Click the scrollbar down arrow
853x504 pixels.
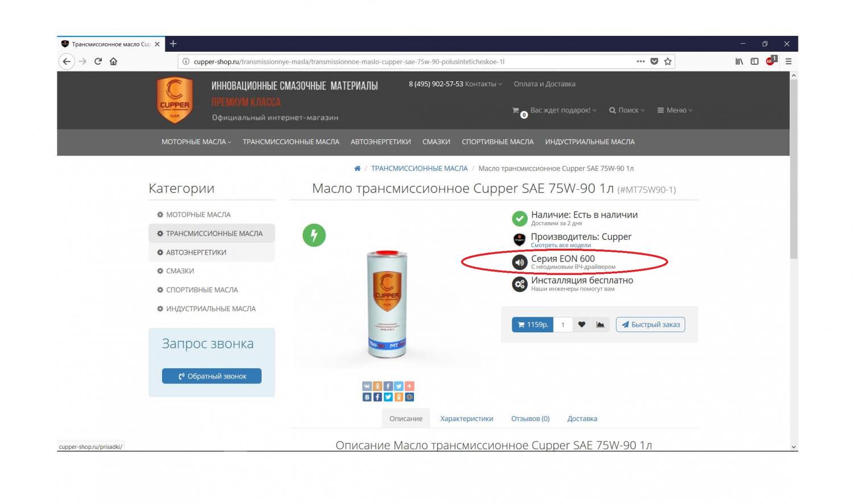794,447
